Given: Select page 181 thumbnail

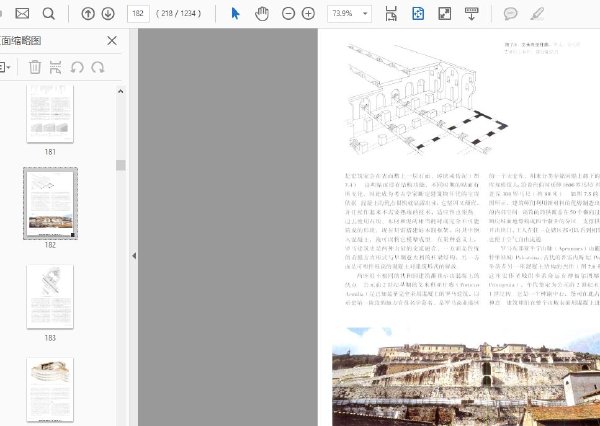Looking at the screenshot, I should tap(50, 112).
